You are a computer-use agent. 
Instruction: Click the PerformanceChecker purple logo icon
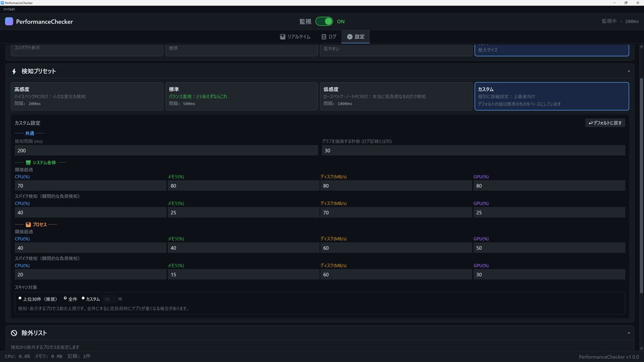[x=9, y=21]
